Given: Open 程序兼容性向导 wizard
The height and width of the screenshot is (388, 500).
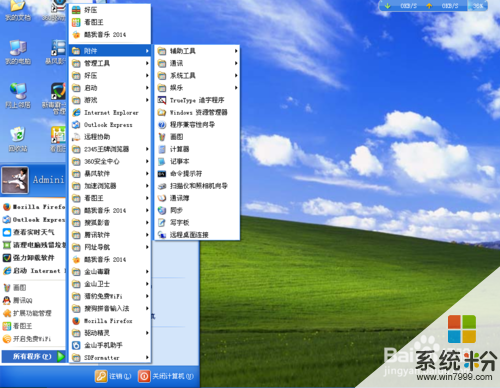Looking at the screenshot, I should pyautogui.click(x=197, y=125).
